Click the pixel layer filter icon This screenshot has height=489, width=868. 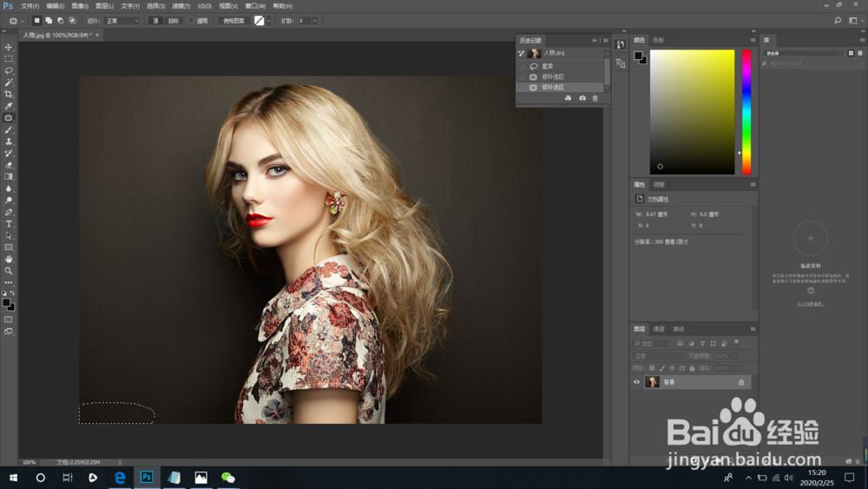(x=681, y=343)
